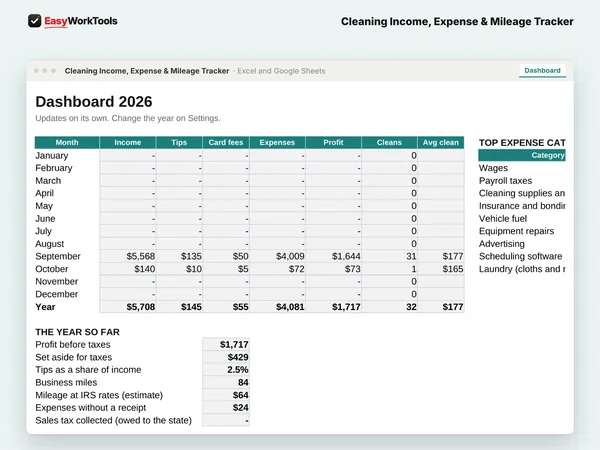Click October tips cell $10

click(x=179, y=269)
